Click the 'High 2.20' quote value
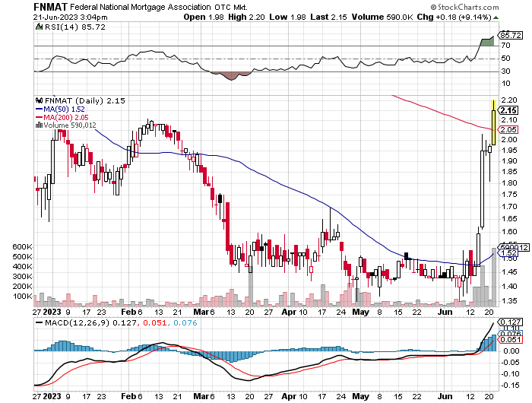The image size is (532, 403). (246, 17)
